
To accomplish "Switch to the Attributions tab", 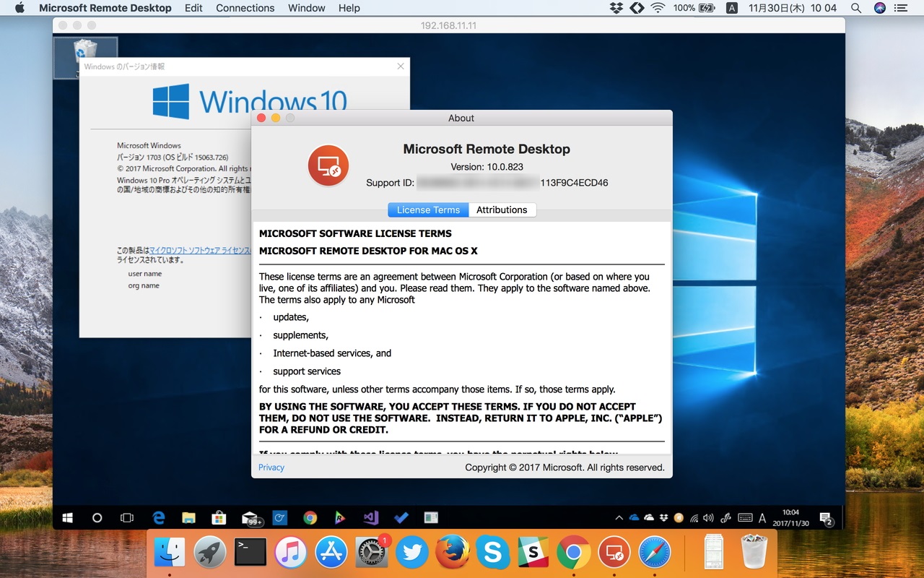I will coord(502,210).
